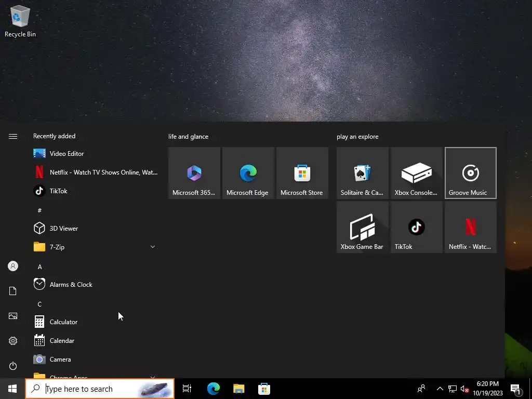
Task: Click the muted volume tray icon
Action: point(464,389)
